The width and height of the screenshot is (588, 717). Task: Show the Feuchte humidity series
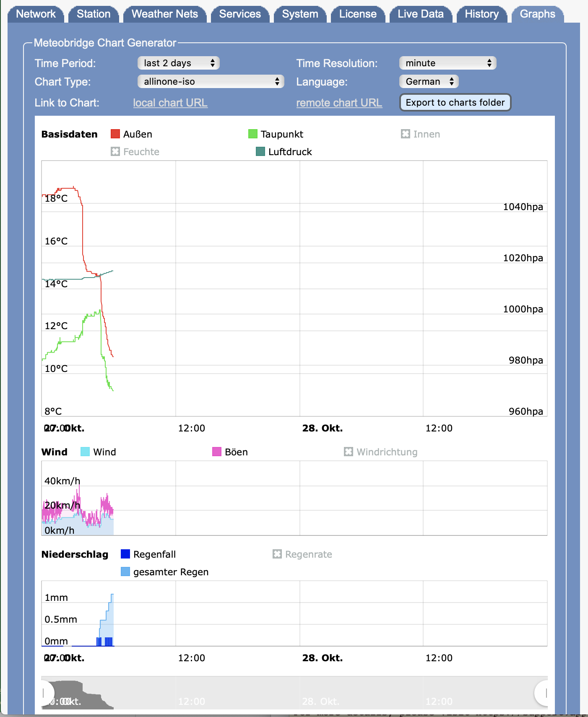pyautogui.click(x=115, y=152)
